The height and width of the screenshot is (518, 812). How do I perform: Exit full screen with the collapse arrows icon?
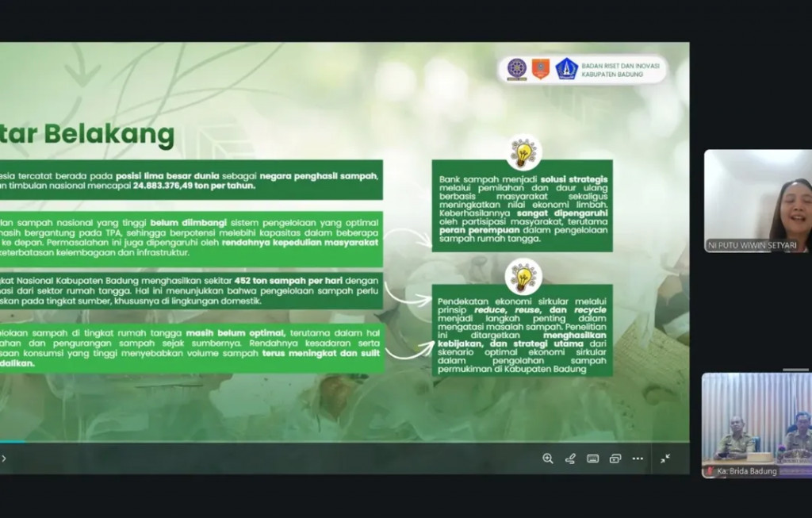coord(665,459)
